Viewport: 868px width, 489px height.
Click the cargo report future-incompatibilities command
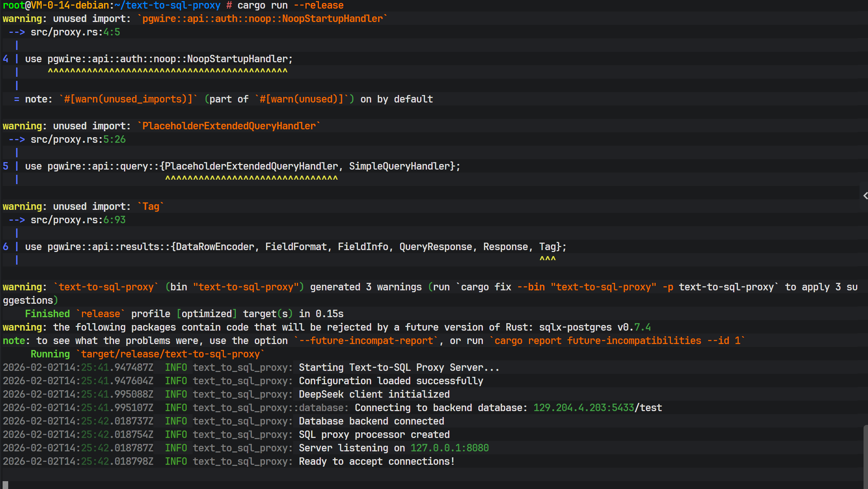coord(617,341)
